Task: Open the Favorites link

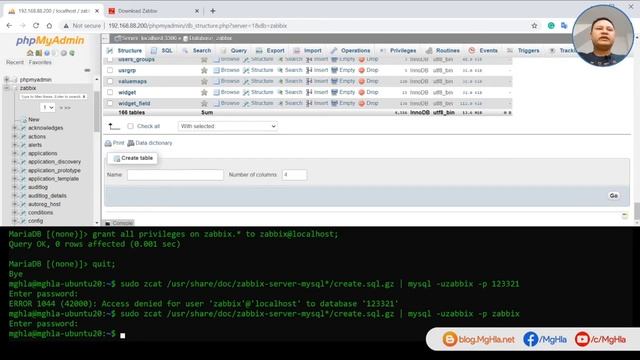Action: [40, 62]
